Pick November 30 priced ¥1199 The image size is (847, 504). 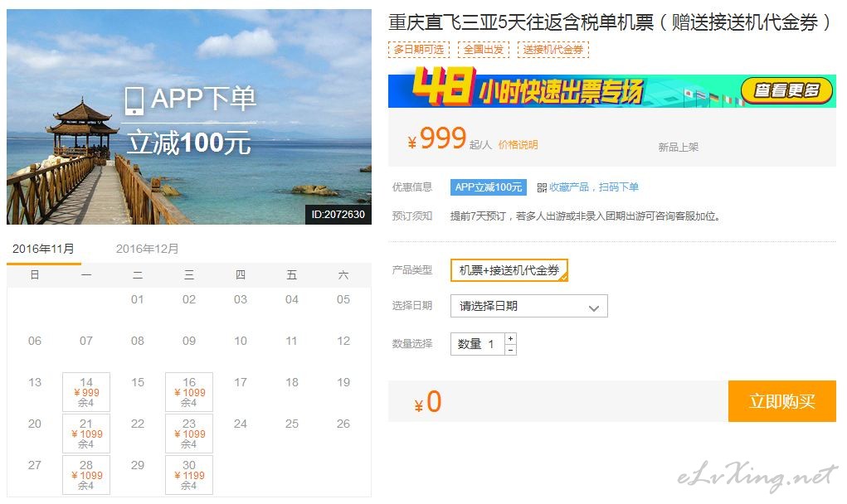pyautogui.click(x=189, y=475)
